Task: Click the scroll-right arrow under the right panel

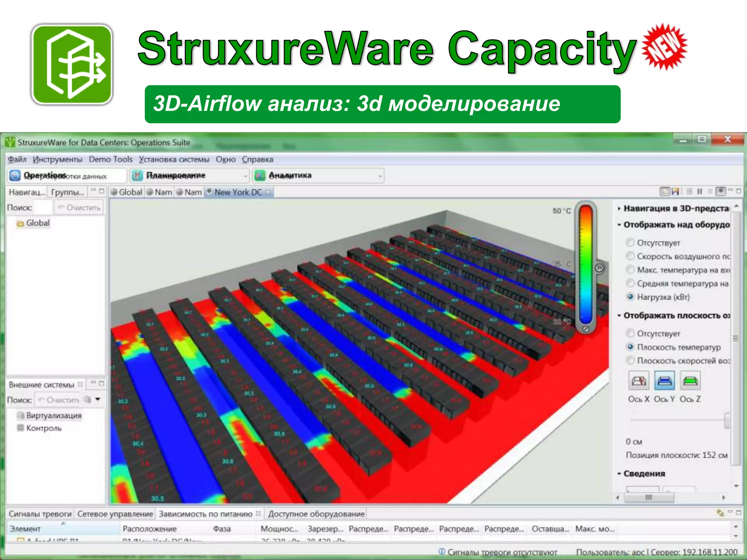Action: pyautogui.click(x=724, y=497)
